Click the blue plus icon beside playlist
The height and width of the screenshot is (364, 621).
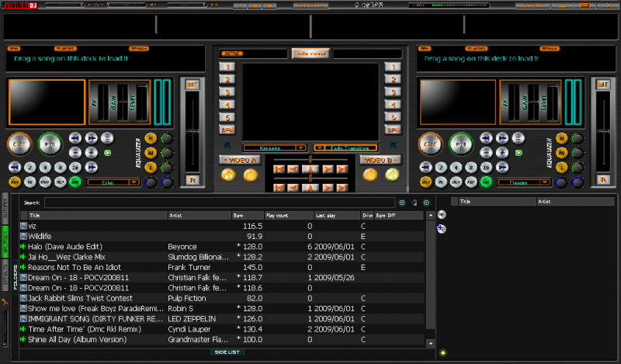click(x=442, y=228)
